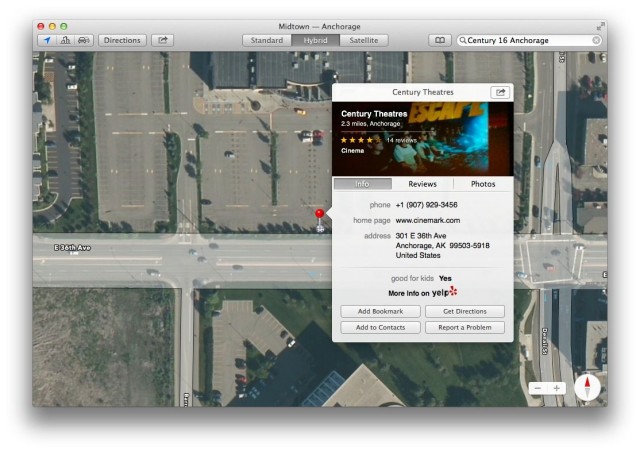Click the red map pin
This screenshot has width=640, height=452.
tap(320, 215)
